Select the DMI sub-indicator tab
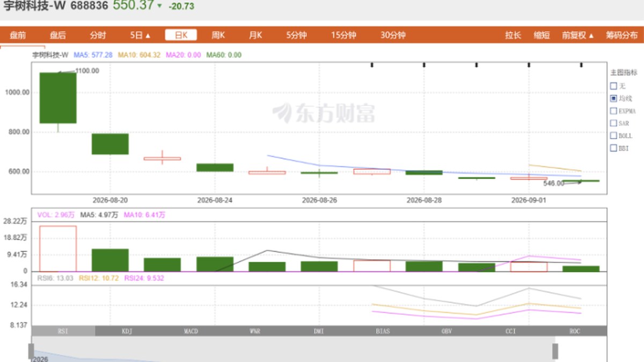The width and height of the screenshot is (644, 362). (319, 331)
